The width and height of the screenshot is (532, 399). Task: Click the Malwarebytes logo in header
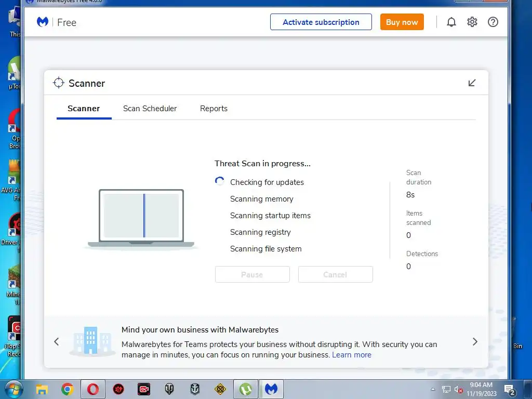43,22
